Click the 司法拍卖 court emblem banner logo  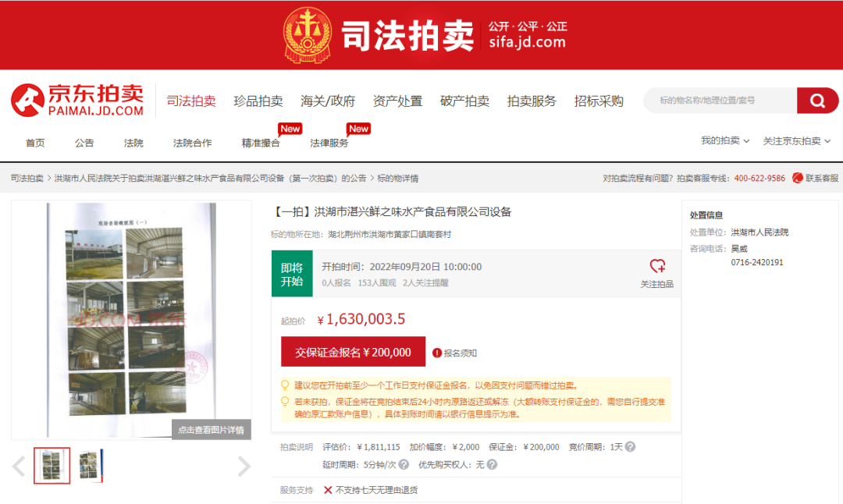[308, 35]
